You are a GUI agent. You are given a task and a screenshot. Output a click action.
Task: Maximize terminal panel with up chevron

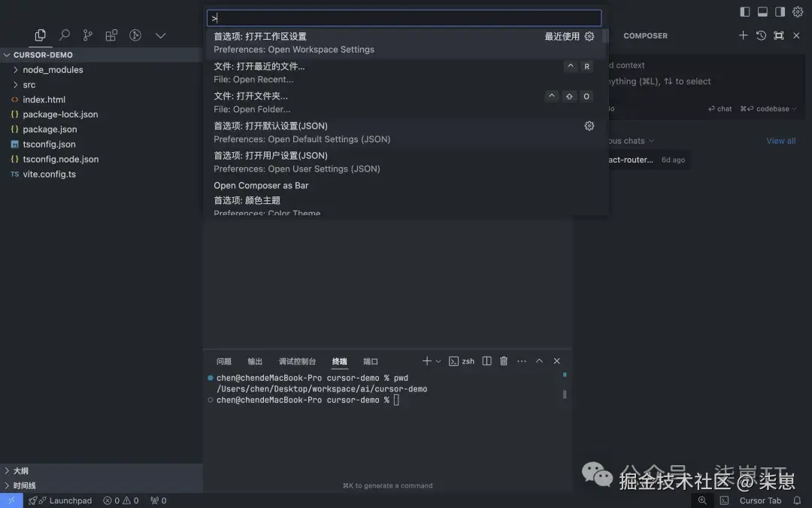tap(539, 360)
